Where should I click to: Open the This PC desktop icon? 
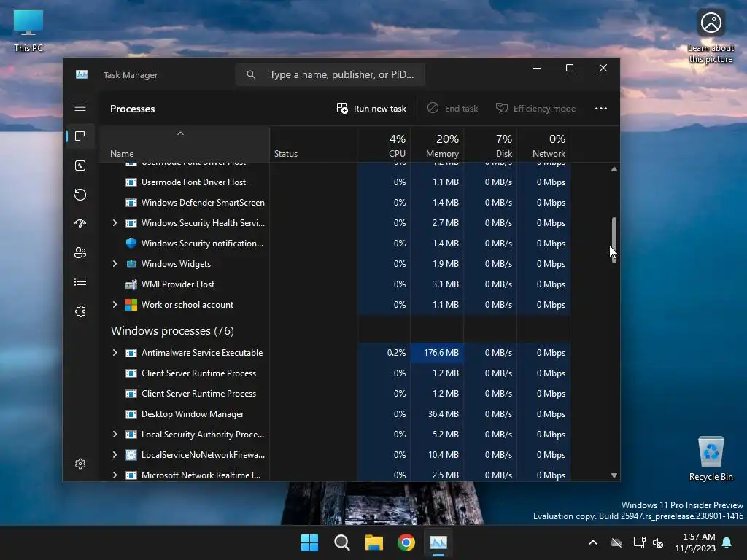pos(28,31)
